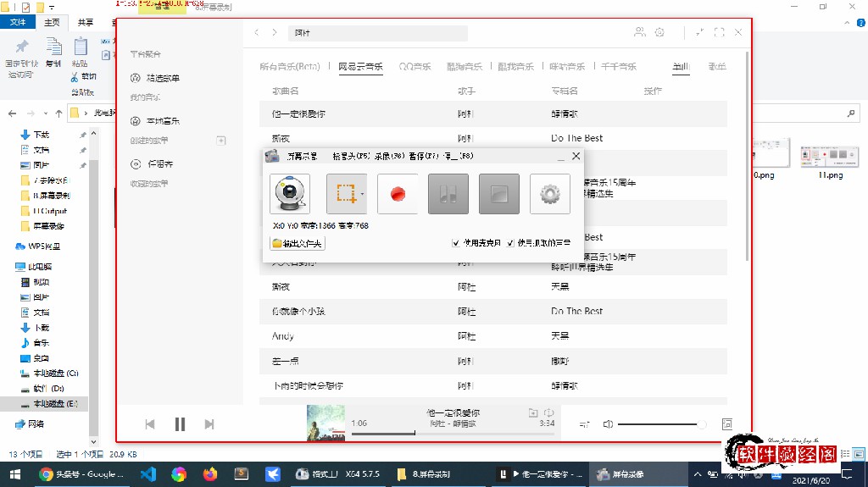Adjust the music player volume slider
The height and width of the screenshot is (487, 868).
[662, 424]
